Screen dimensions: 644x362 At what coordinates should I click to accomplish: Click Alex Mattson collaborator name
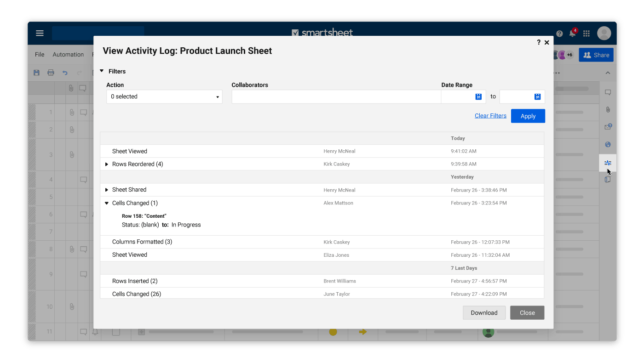tap(339, 203)
